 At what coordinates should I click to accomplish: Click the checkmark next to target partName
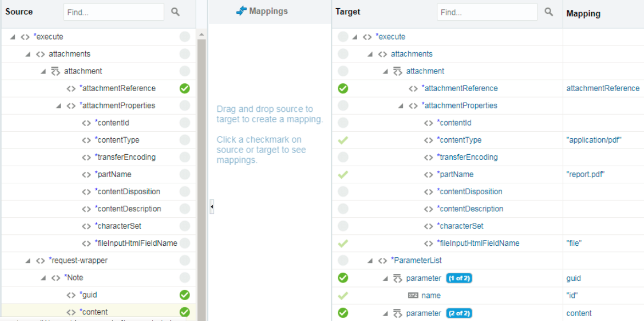pyautogui.click(x=343, y=174)
